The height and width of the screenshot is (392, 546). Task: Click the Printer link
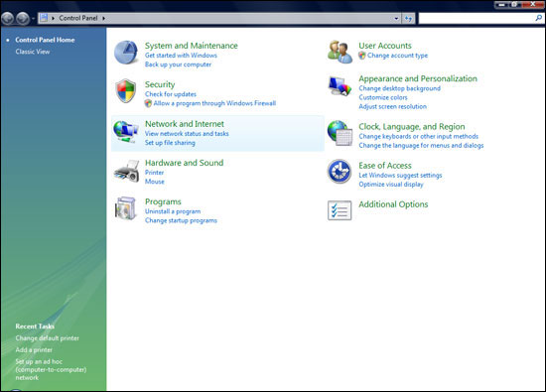154,173
